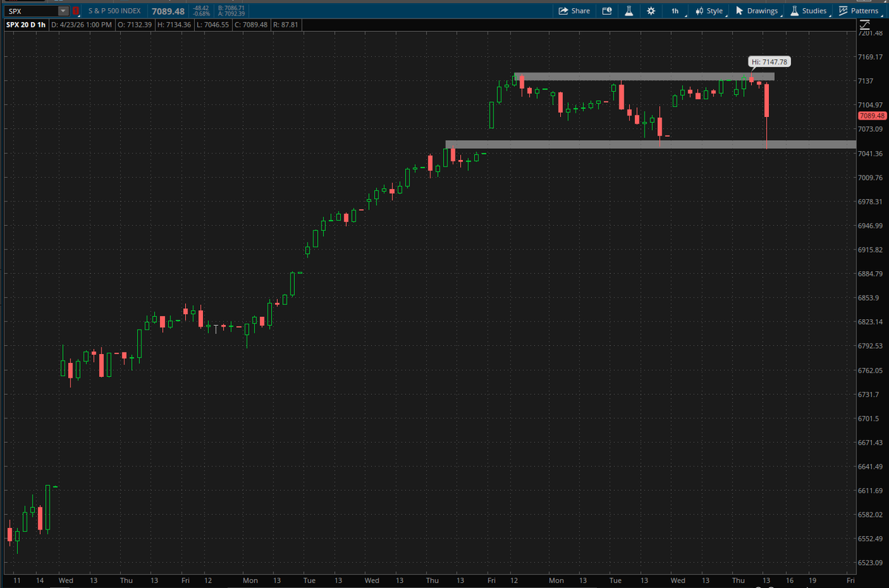
Task: Open the calendar events icon next to Share
Action: [x=607, y=11]
